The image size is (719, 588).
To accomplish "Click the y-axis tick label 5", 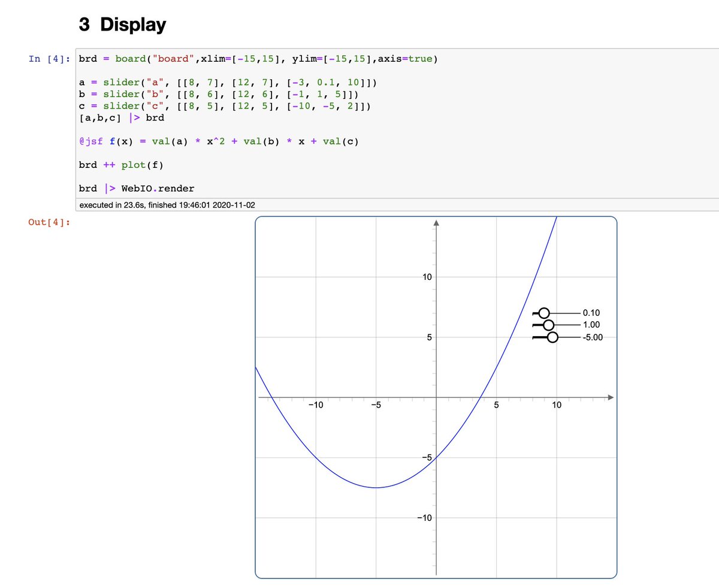I will tap(430, 337).
